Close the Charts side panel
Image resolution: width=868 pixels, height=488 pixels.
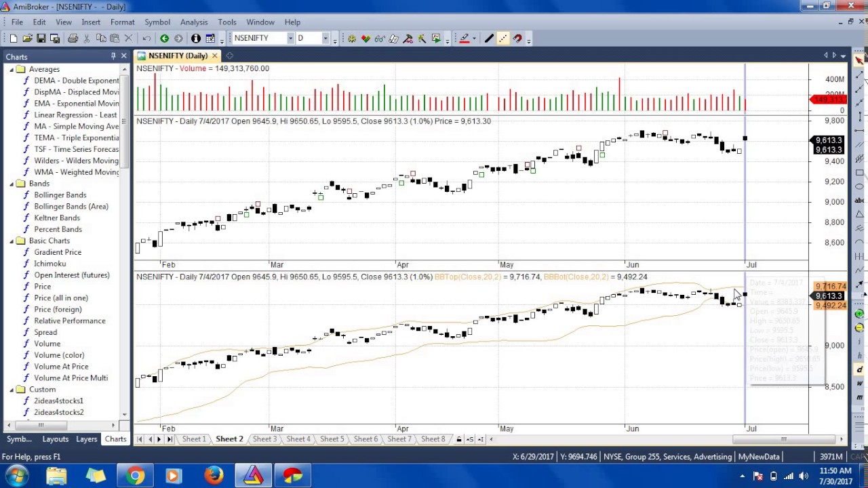[124, 56]
